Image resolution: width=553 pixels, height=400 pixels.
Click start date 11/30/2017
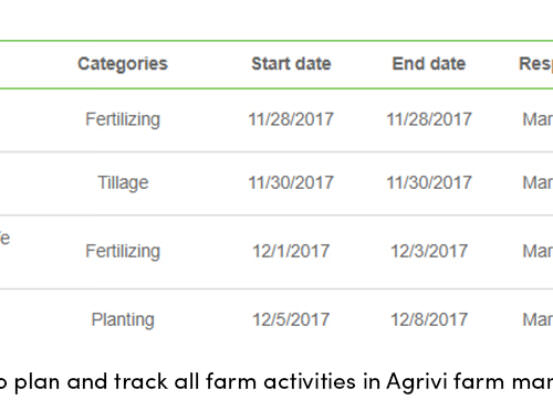291,183
